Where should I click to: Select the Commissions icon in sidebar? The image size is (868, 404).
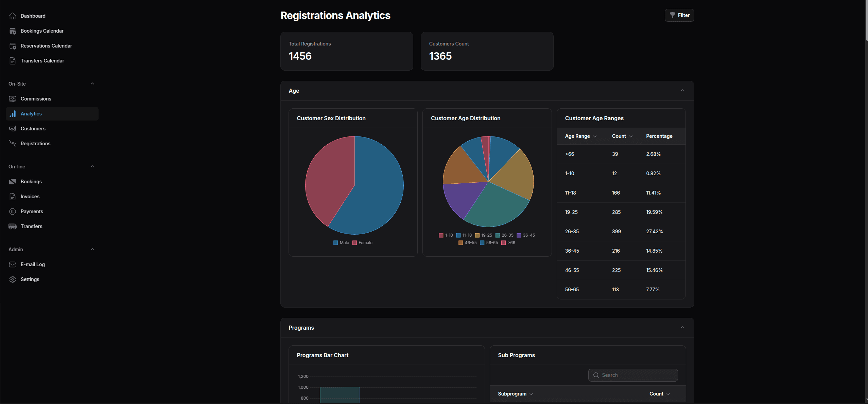pos(13,98)
